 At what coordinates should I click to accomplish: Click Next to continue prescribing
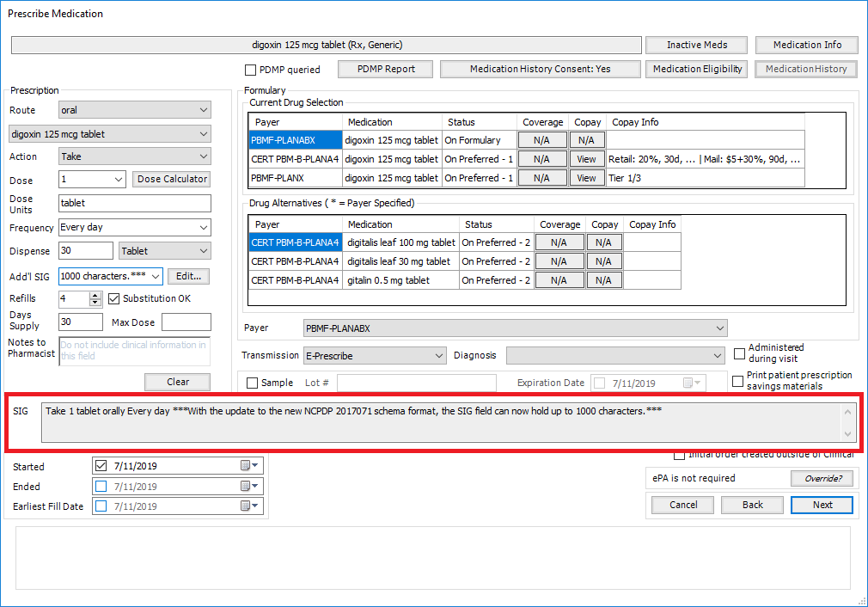[822, 505]
